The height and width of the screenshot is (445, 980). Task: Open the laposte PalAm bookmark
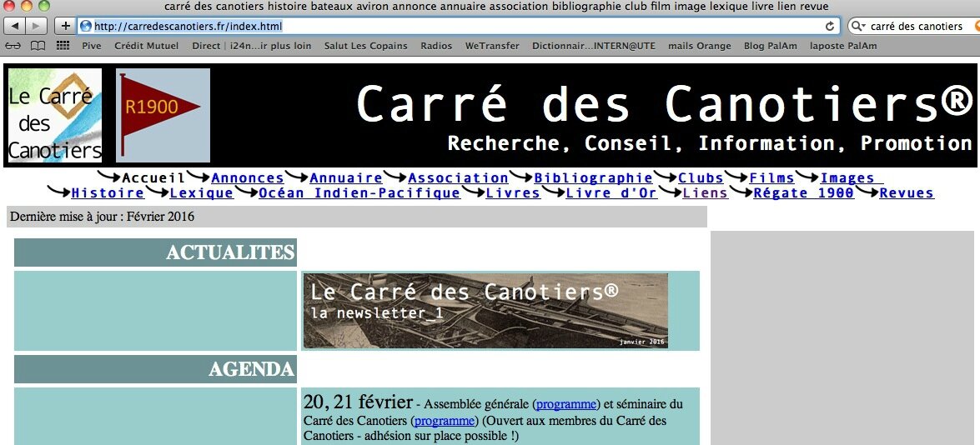click(x=843, y=46)
